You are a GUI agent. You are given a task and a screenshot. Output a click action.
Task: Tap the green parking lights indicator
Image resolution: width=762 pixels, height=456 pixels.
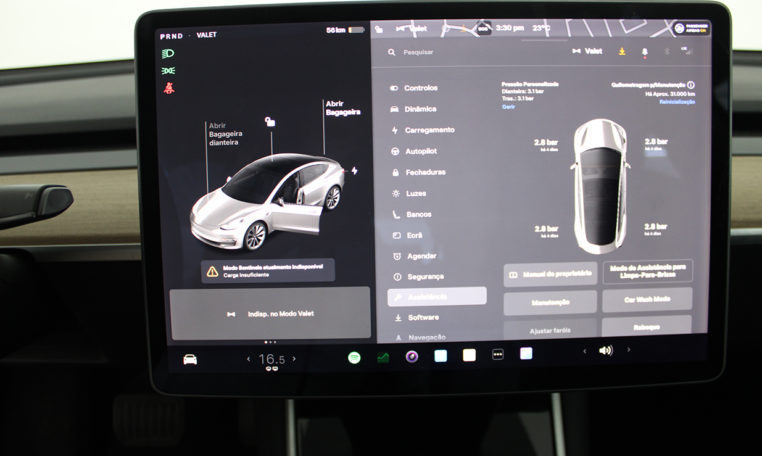click(x=168, y=71)
